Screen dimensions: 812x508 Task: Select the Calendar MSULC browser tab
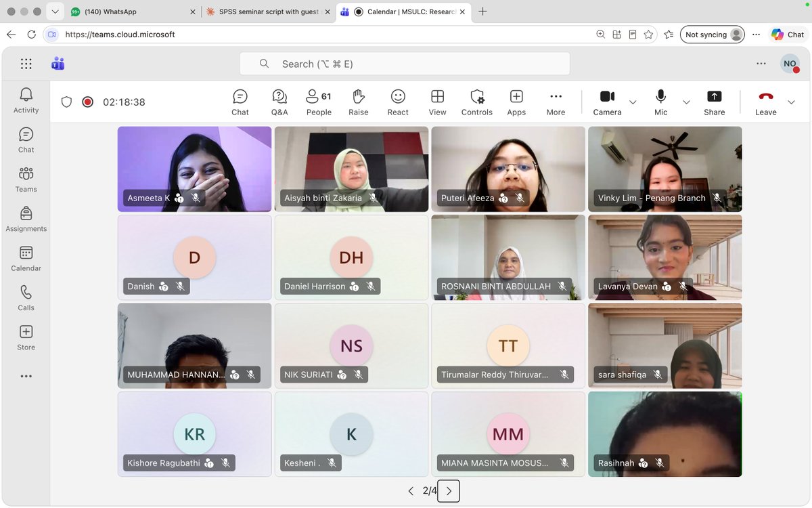403,12
